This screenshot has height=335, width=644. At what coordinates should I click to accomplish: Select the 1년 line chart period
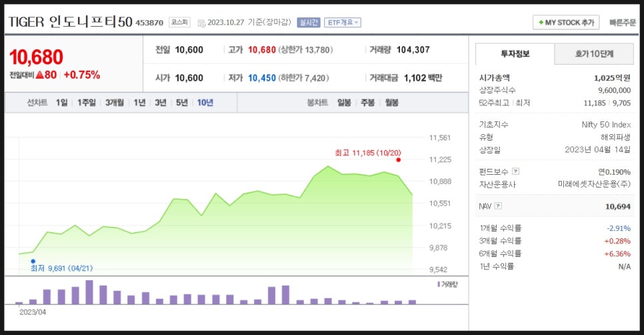click(x=139, y=102)
